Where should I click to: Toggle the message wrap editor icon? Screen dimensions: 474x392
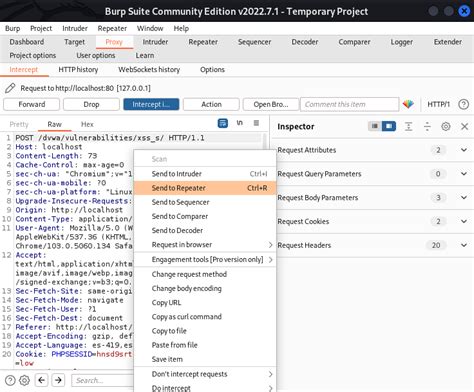223,123
